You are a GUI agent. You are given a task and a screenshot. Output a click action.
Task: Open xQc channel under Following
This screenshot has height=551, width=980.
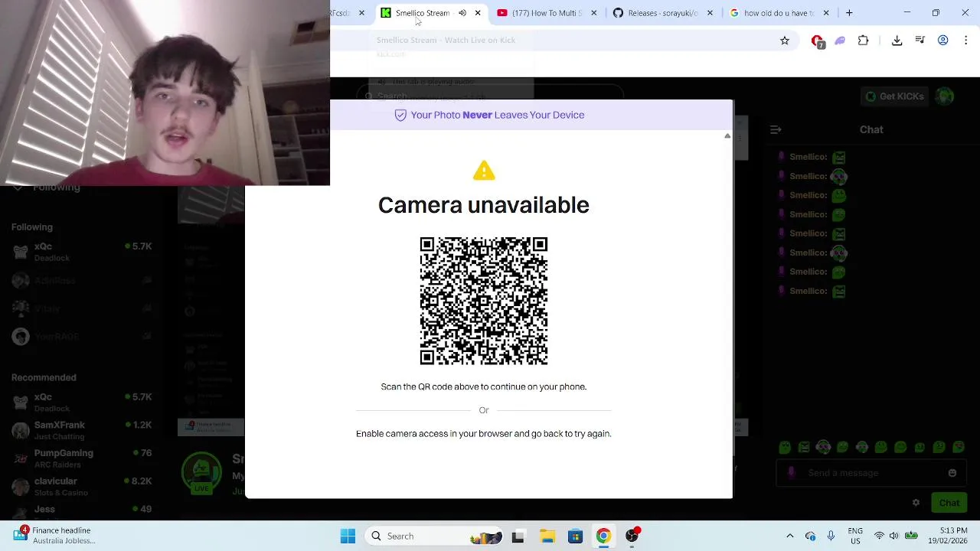coord(82,252)
